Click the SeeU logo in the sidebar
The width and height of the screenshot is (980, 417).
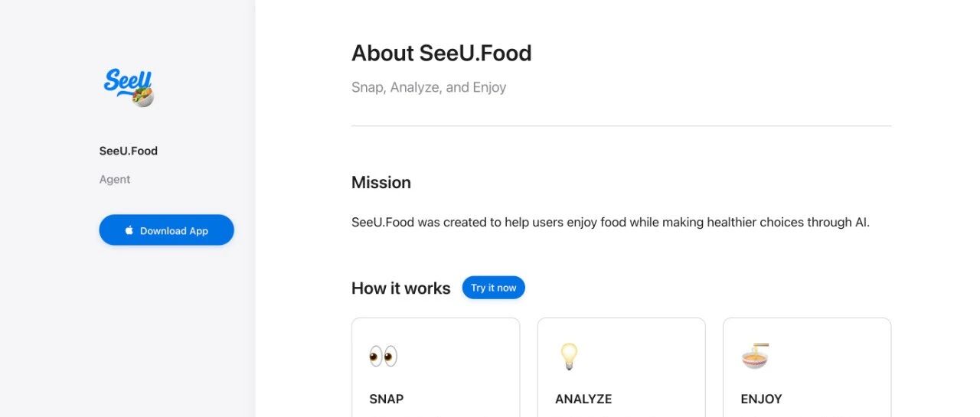click(x=126, y=83)
